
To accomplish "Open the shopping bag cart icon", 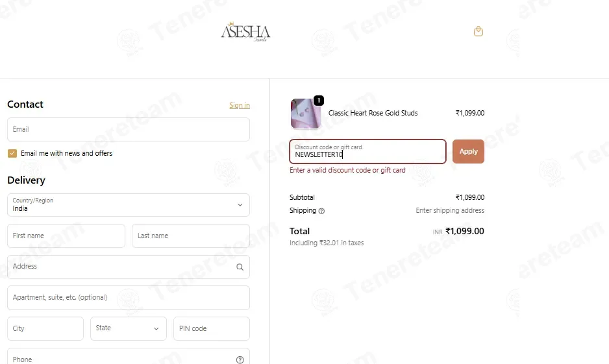I will point(478,31).
